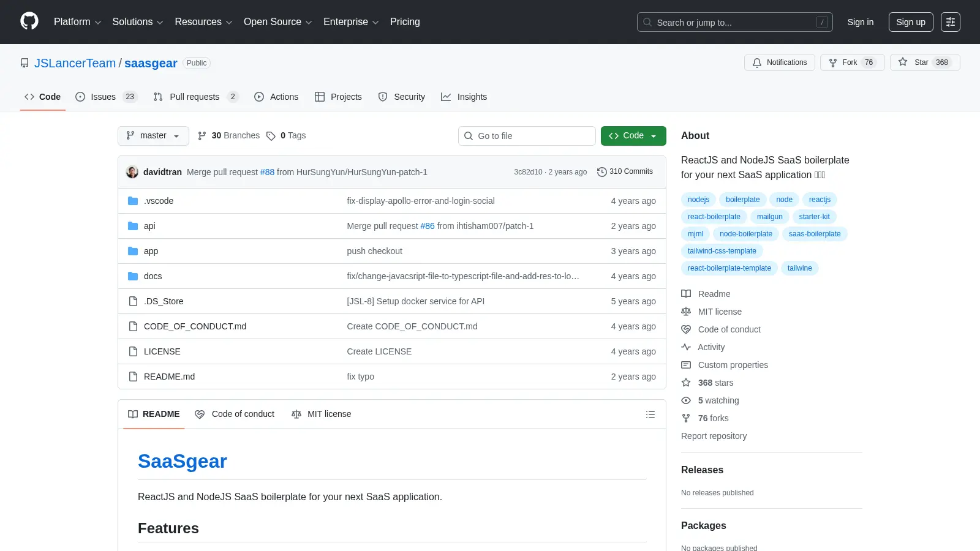Click the GitHub logo icon
Viewport: 980px width, 551px height.
click(29, 21)
